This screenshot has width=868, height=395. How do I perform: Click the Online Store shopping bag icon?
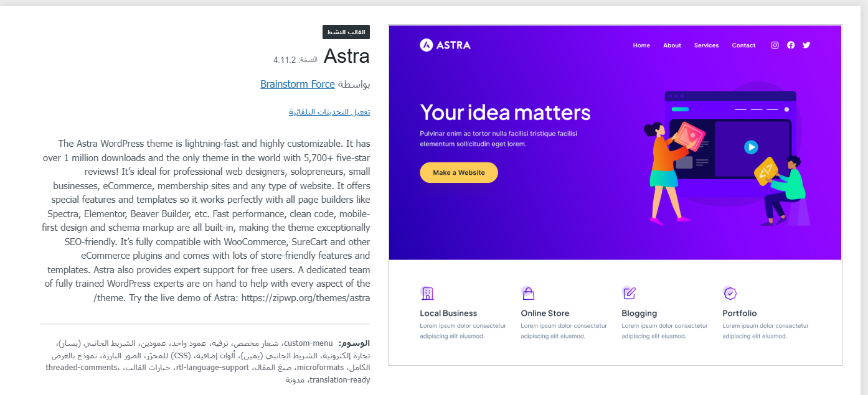point(528,293)
